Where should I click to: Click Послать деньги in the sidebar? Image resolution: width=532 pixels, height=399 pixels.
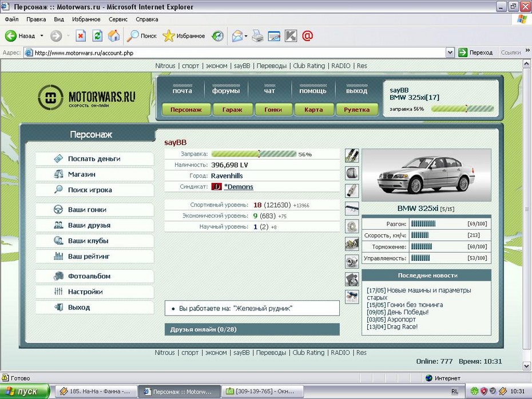tap(94, 159)
